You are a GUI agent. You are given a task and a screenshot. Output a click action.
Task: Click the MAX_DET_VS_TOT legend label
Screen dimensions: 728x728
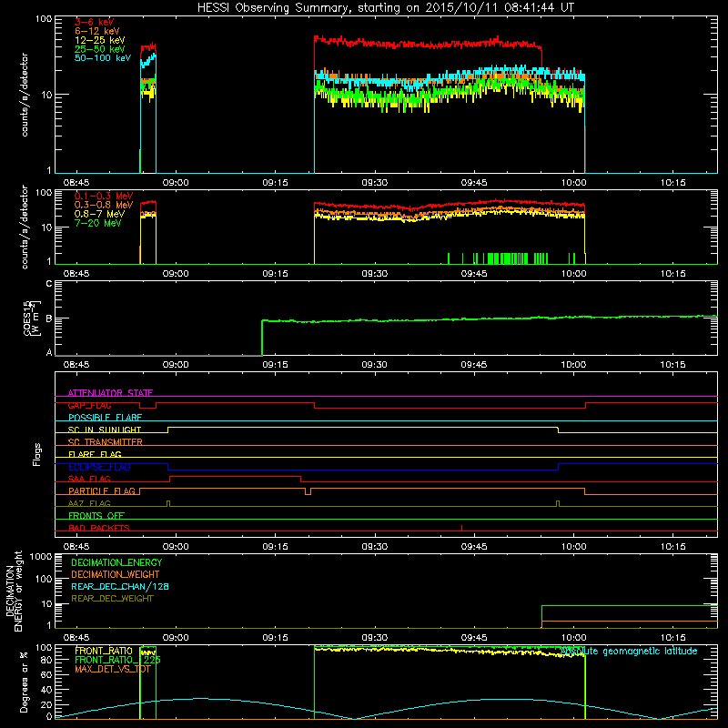coord(113,669)
